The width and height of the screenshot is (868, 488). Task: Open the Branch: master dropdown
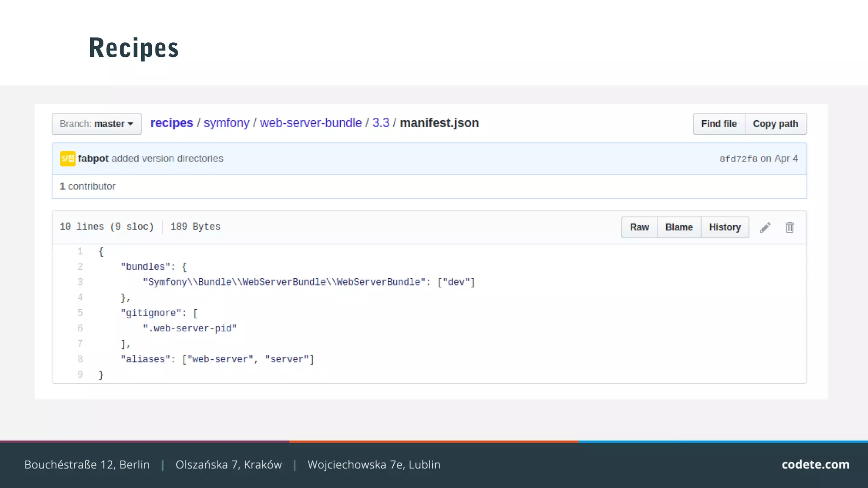97,124
